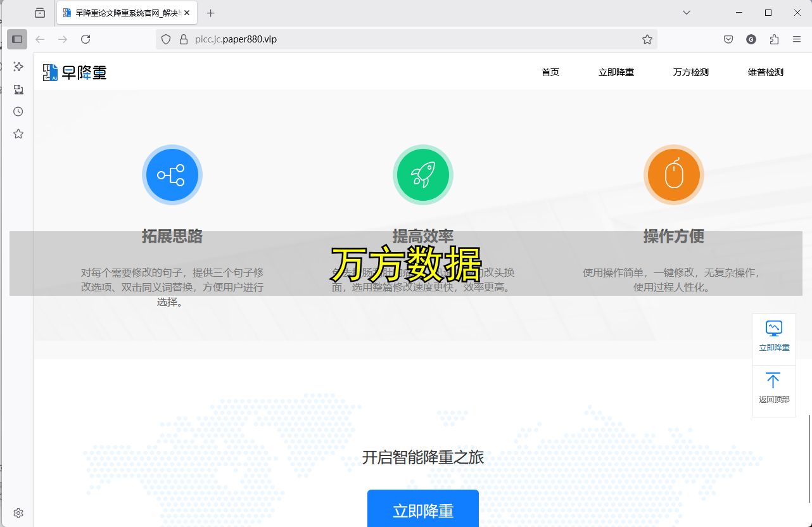Image resolution: width=812 pixels, height=527 pixels.
Task: Go back with the browser back arrow
Action: coord(40,39)
